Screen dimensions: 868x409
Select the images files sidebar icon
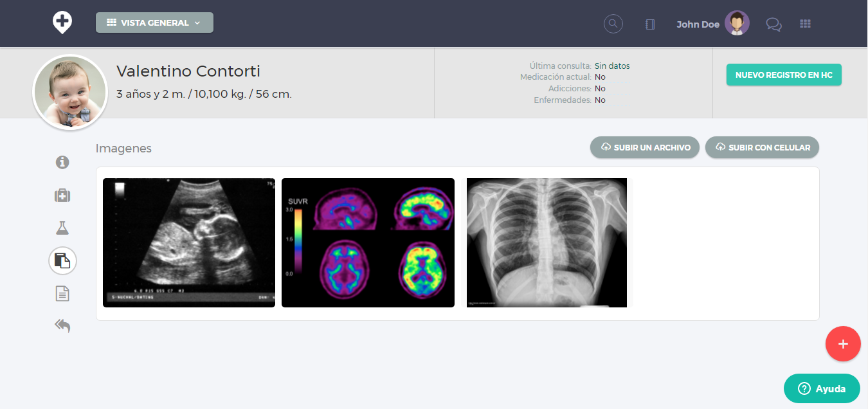[x=62, y=260]
